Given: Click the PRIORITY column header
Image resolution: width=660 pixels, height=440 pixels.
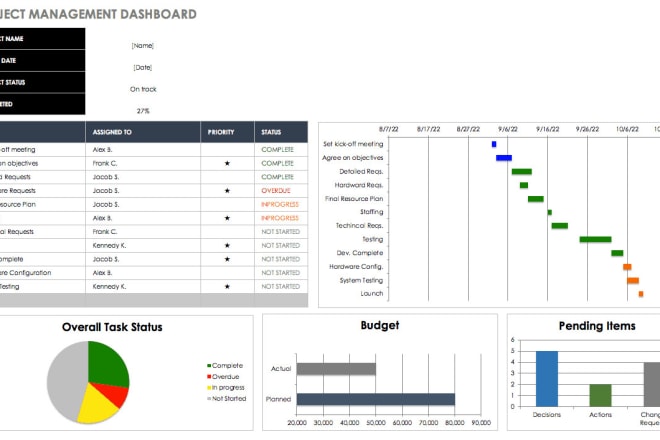Looking at the screenshot, I should (227, 132).
